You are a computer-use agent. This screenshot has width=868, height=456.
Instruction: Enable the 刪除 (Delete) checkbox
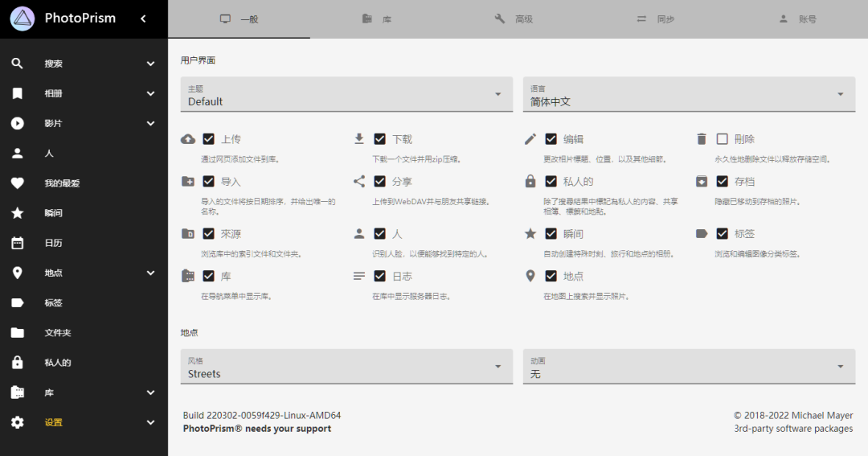722,139
